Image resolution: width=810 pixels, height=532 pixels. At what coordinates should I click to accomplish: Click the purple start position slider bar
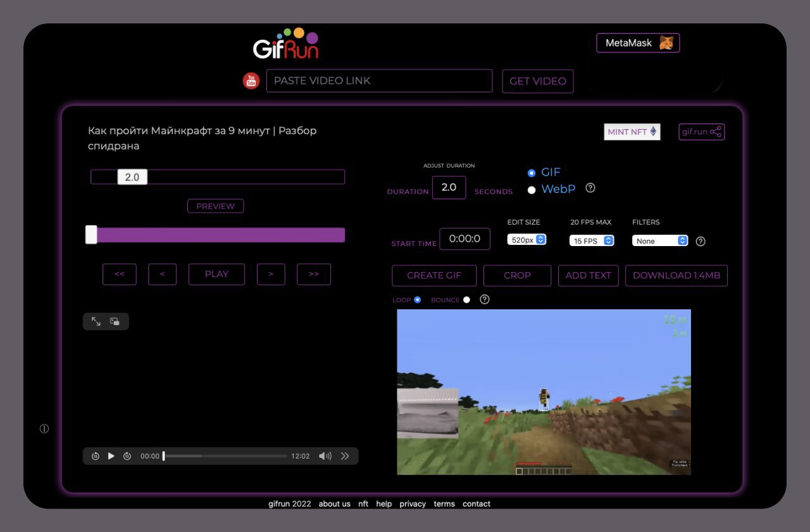218,235
